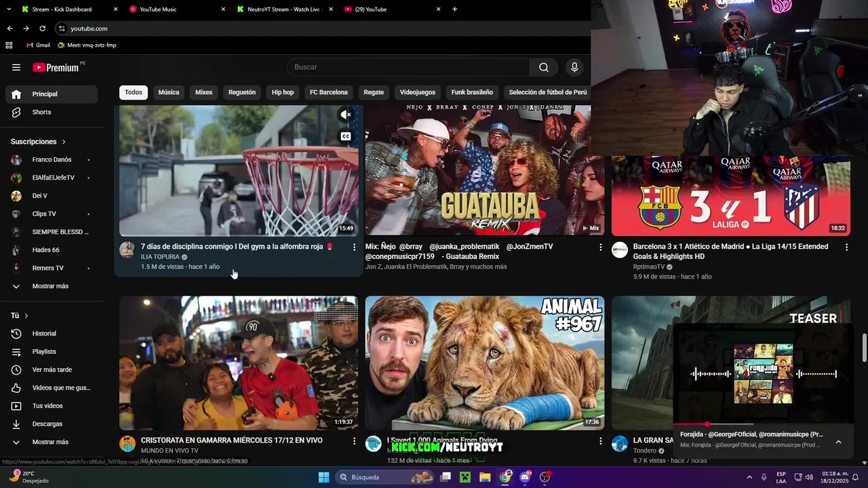Click the ILIA TOPURIA channel avatar
This screenshot has width=868, height=488.
127,249
